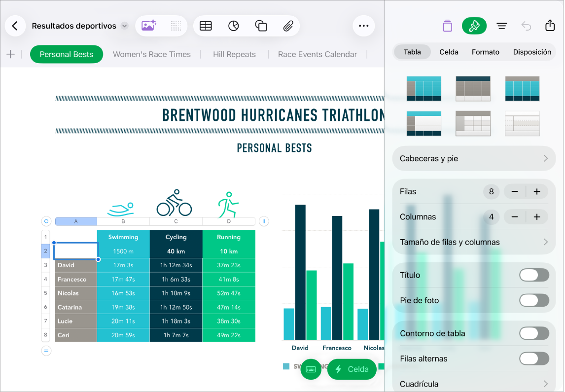This screenshot has height=392, width=565.
Task: Select the cell '20m 59s'
Action: click(123, 335)
